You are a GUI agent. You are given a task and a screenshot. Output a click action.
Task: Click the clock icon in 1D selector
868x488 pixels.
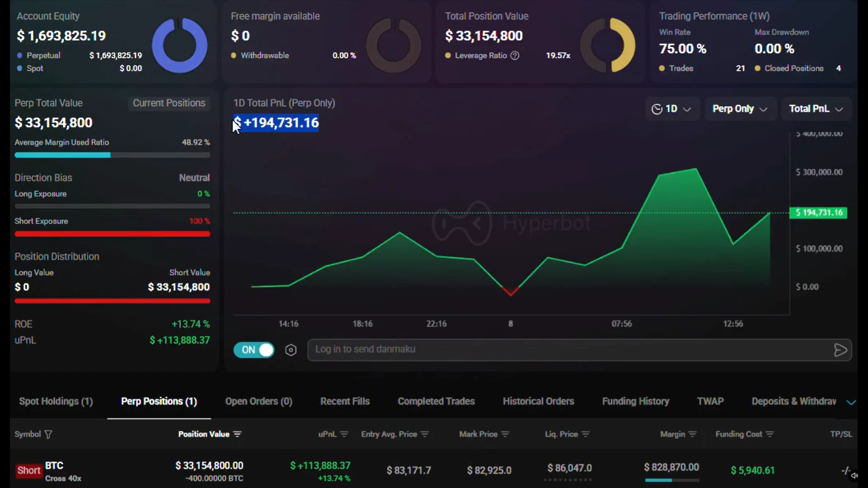point(657,109)
